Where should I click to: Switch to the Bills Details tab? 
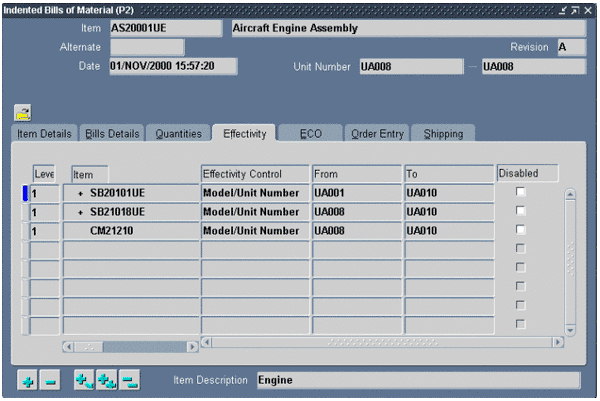112,134
